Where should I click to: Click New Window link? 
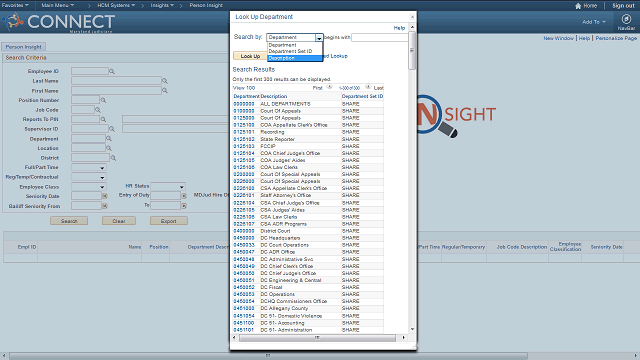558,38
